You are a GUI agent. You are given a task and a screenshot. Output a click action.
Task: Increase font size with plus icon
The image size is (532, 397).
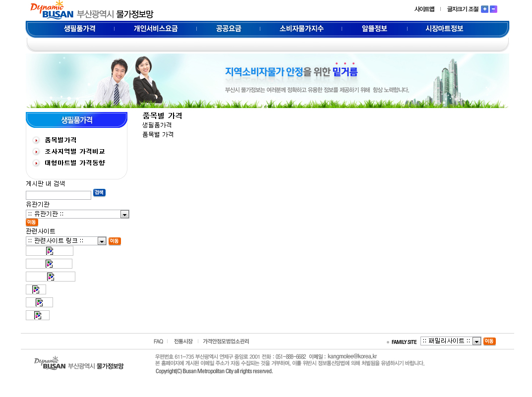484,9
